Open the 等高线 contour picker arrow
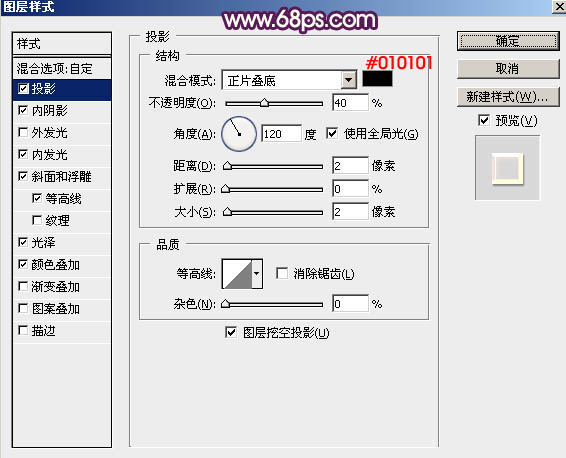566x458 pixels. pos(257,274)
